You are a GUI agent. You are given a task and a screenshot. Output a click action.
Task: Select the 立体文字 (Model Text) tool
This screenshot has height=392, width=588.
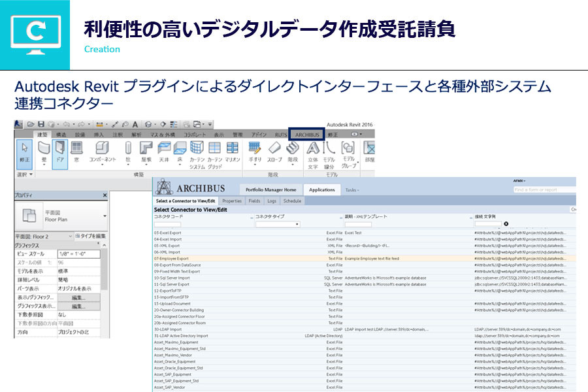point(313,155)
